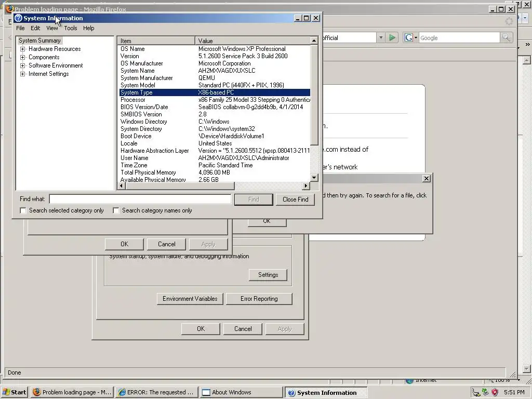The image size is (532, 399).
Task: Click the horizontal scrollbar thumb in details list
Action: (x=180, y=186)
